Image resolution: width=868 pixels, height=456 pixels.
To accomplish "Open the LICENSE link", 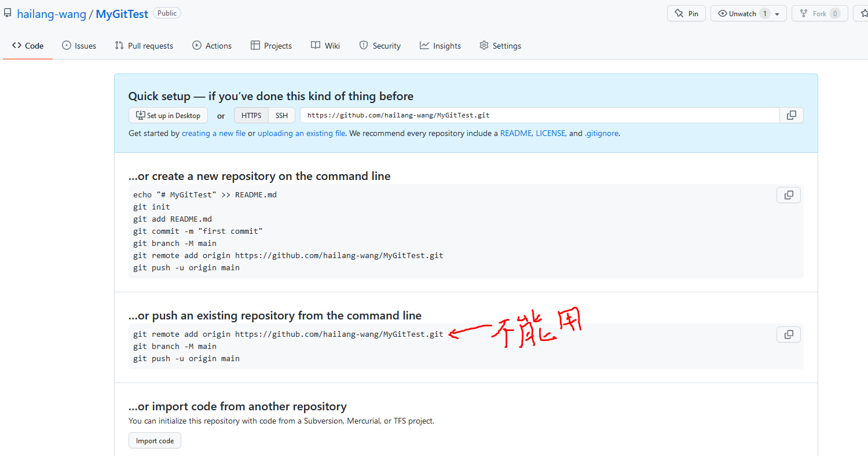I will (x=550, y=133).
